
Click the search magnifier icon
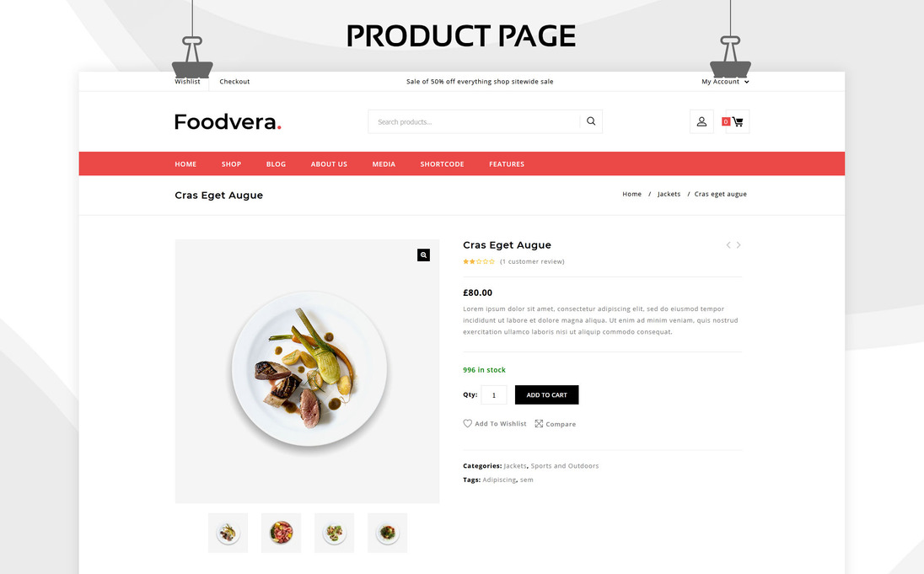[x=590, y=121]
